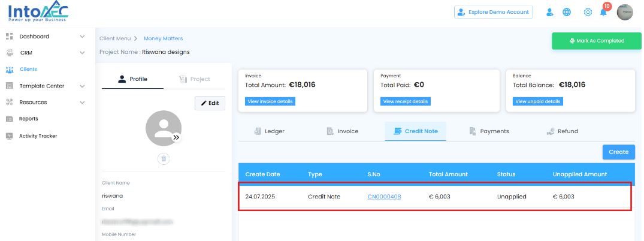The width and height of the screenshot is (644, 241).
Task: Switch to the Payments tab
Action: 489,131
